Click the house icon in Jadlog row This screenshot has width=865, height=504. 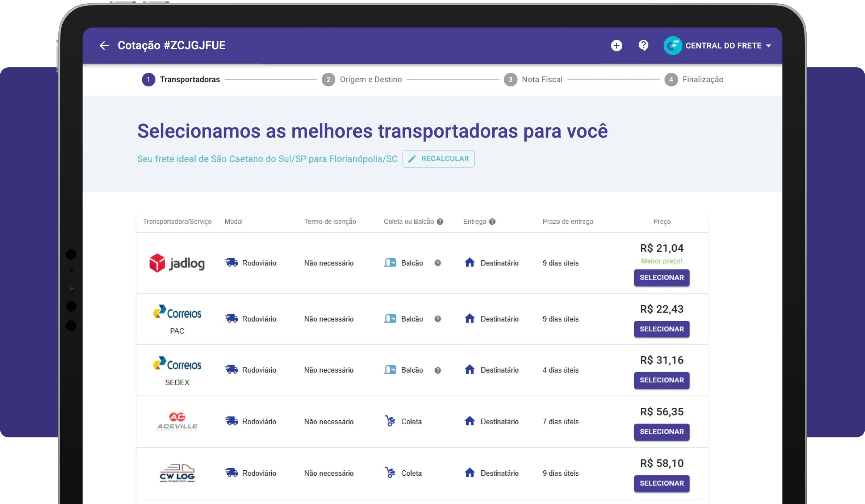coord(470,262)
